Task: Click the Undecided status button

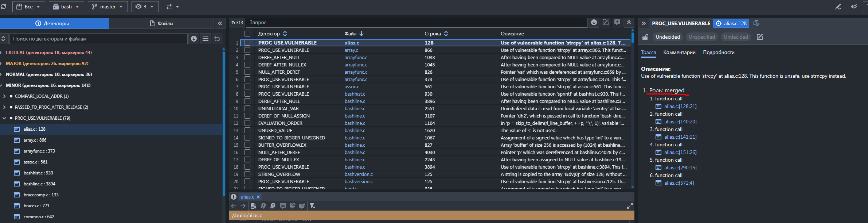Action: [x=668, y=37]
